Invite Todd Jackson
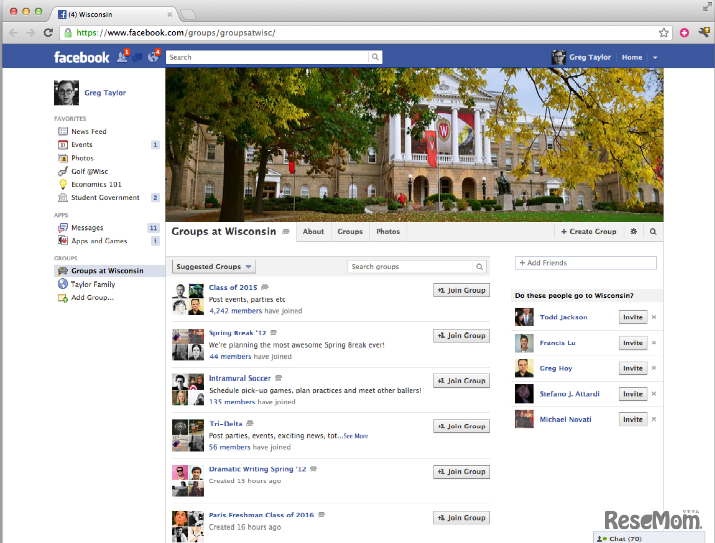Screen dimensions: 715x543 (633, 317)
